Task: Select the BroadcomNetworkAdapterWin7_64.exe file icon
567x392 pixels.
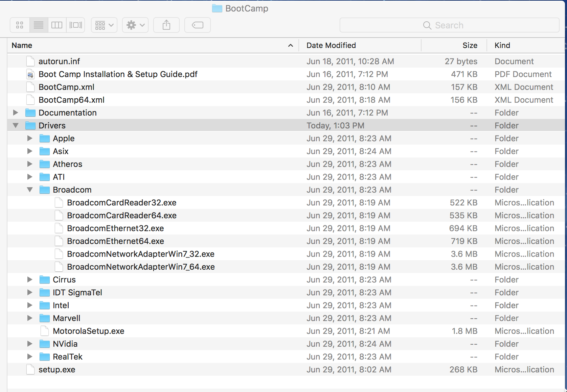Action: tap(59, 267)
